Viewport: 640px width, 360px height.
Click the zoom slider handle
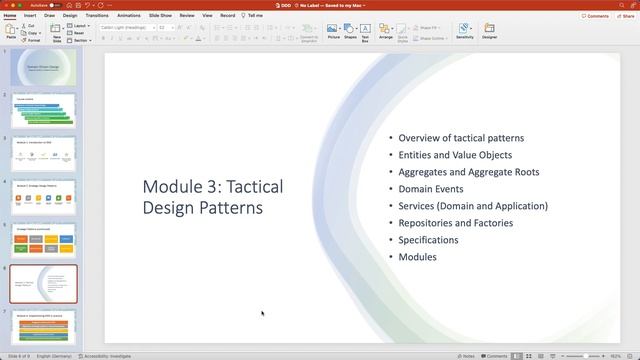[585, 356]
